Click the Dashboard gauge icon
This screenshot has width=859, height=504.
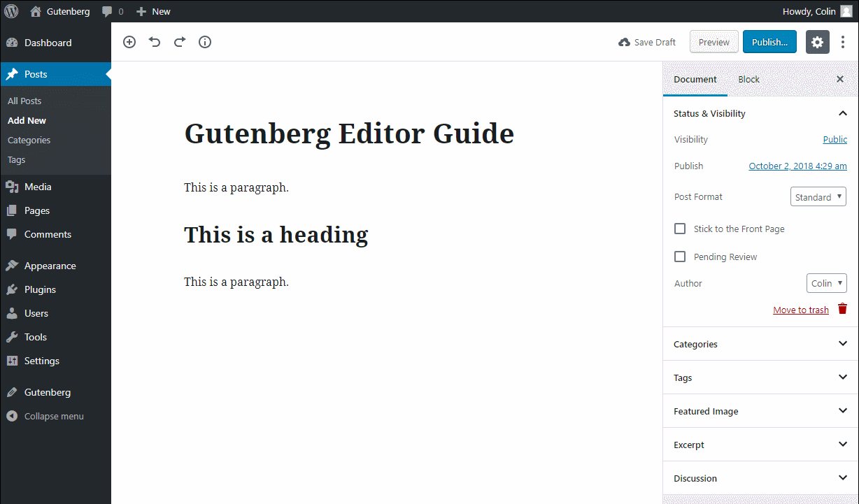click(x=12, y=43)
